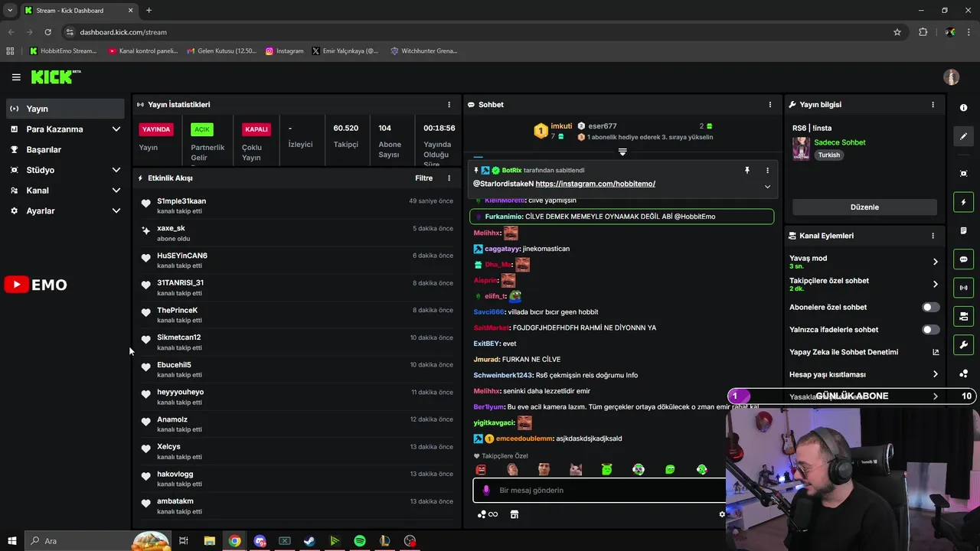Open Spotify from the taskbar
The image size is (980, 551).
[360, 541]
